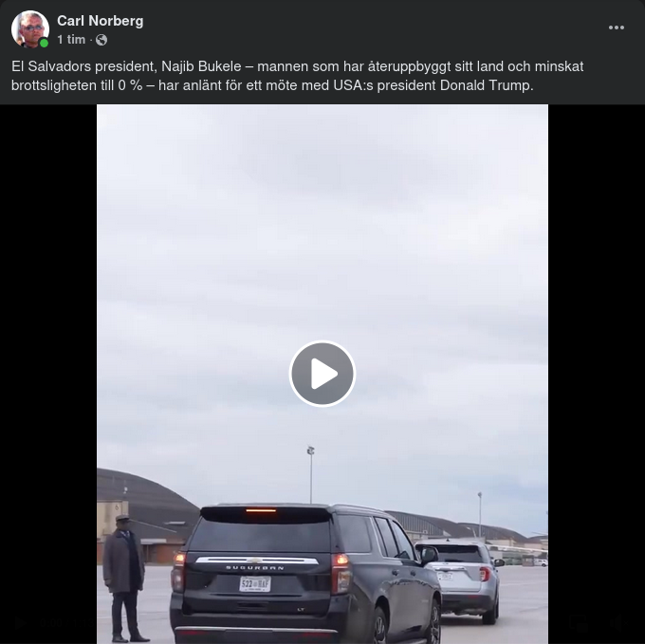Click the man standing beside the Suburban

(x=123, y=579)
